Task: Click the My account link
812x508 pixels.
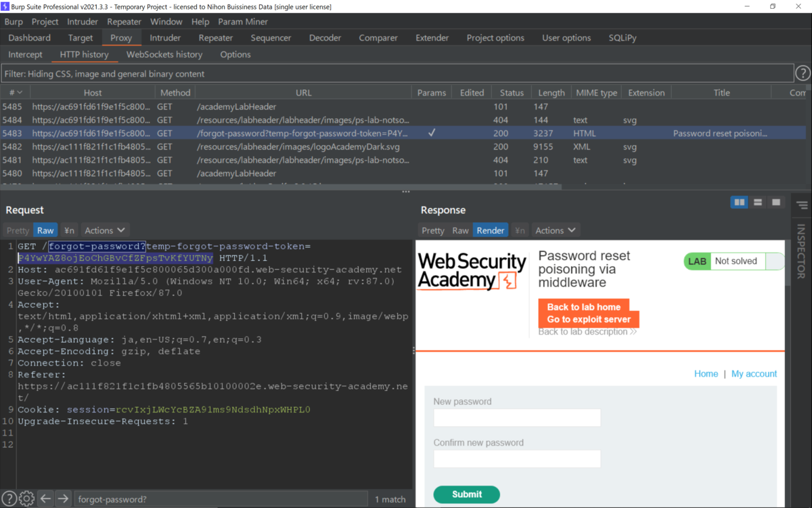Action: click(754, 374)
